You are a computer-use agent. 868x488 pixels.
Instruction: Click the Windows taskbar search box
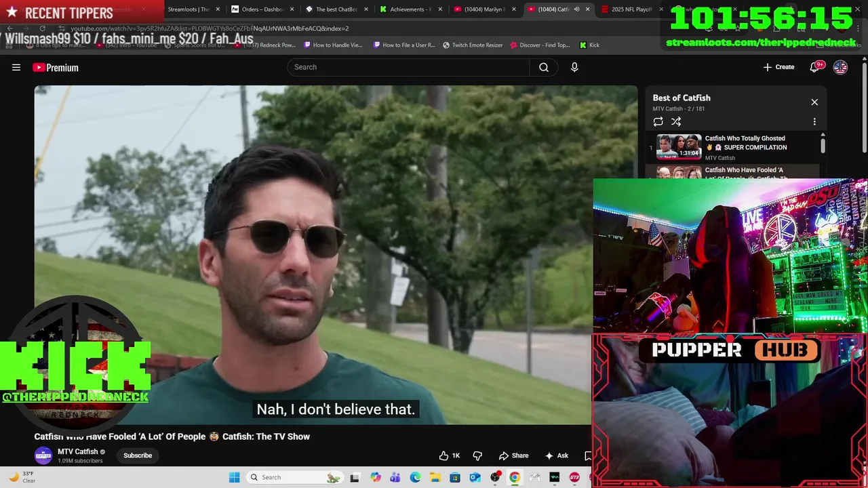coord(294,477)
